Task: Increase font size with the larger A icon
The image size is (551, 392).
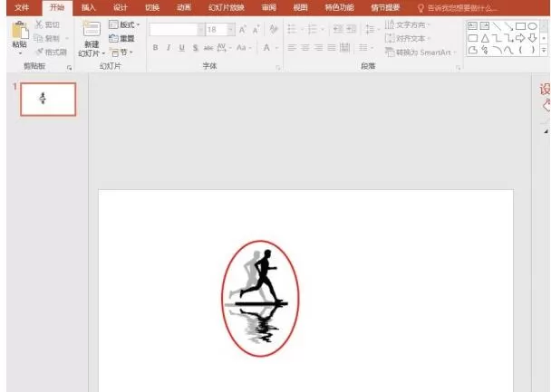Action: pos(243,30)
